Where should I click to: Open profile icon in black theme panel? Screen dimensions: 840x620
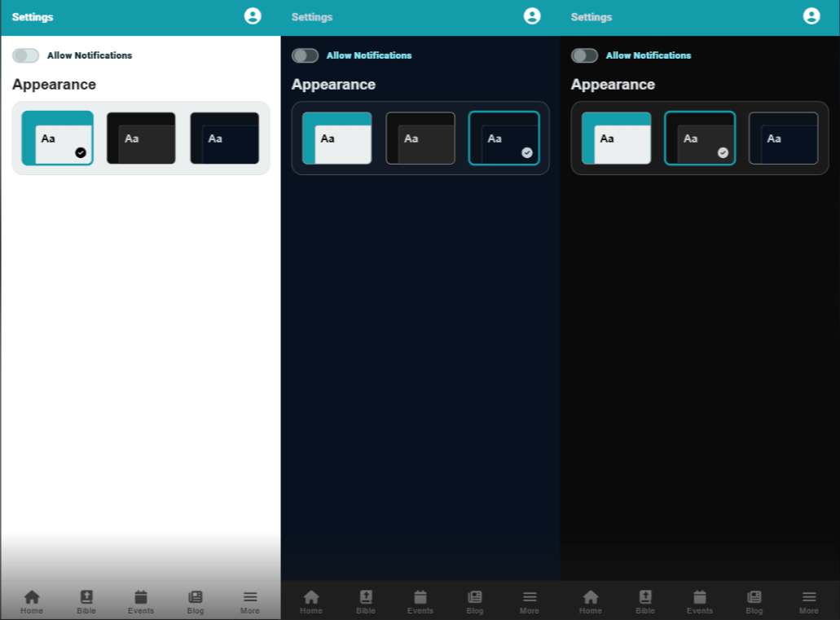coord(811,16)
